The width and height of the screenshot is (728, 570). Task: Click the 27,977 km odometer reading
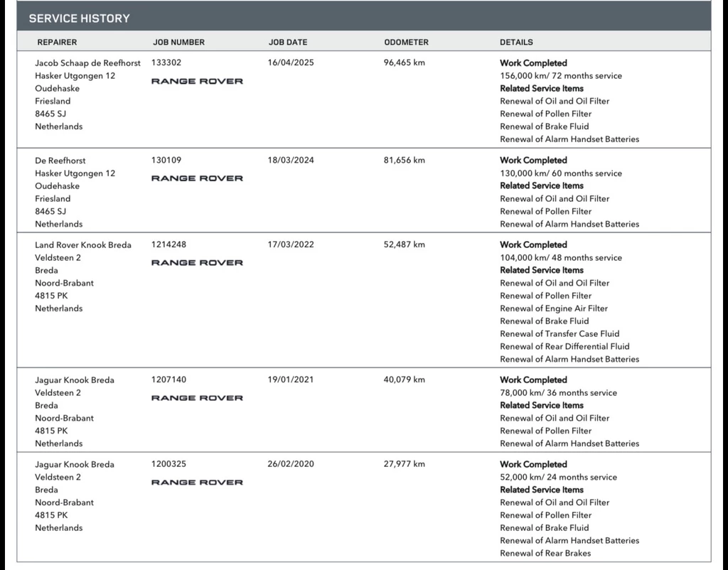point(404,464)
